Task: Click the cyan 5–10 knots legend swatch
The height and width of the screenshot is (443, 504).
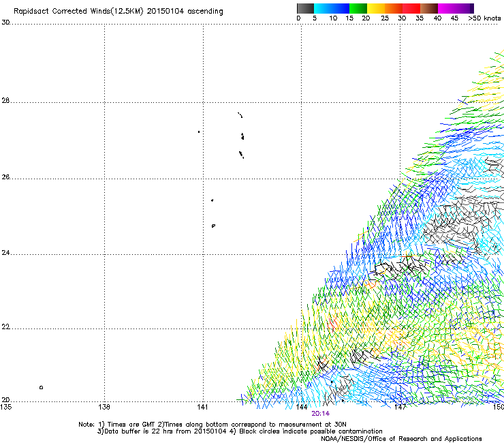Action: pos(323,8)
